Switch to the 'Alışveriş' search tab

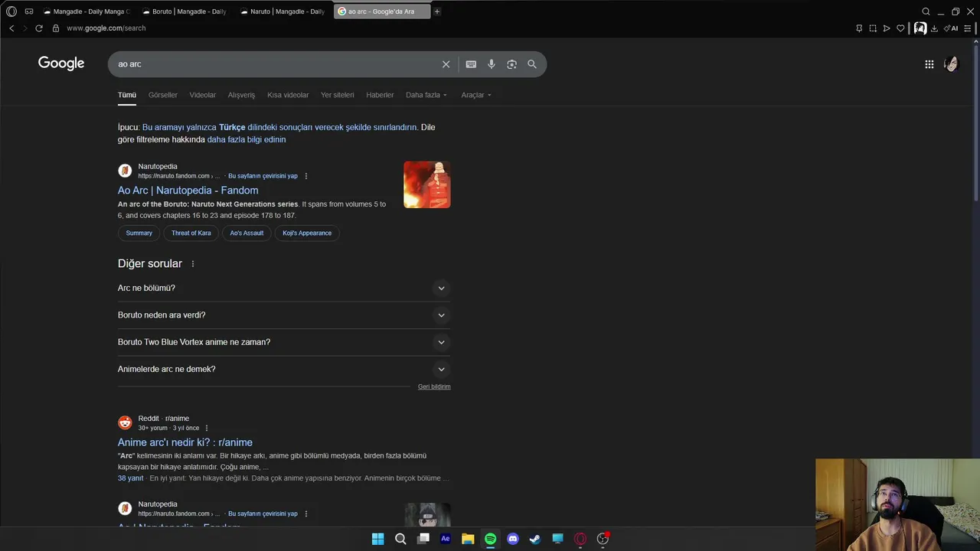click(x=241, y=95)
